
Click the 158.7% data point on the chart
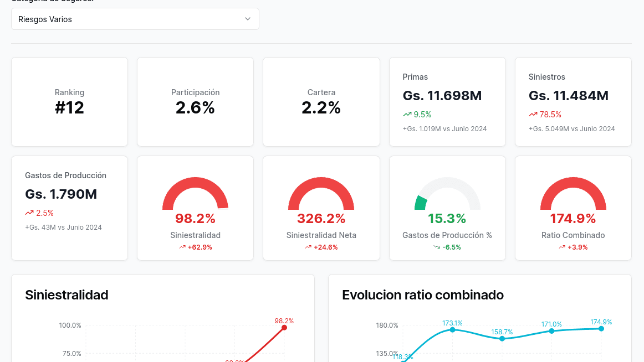point(502,339)
